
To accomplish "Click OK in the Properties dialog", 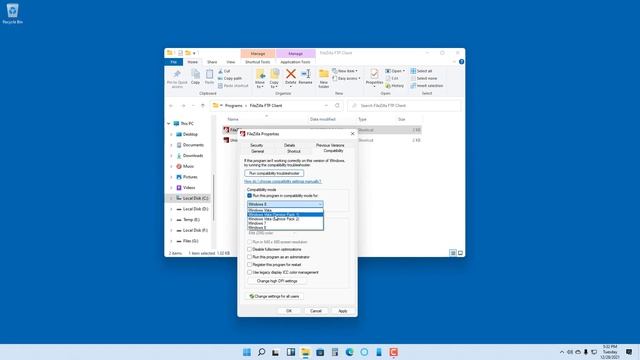I will tap(289, 311).
